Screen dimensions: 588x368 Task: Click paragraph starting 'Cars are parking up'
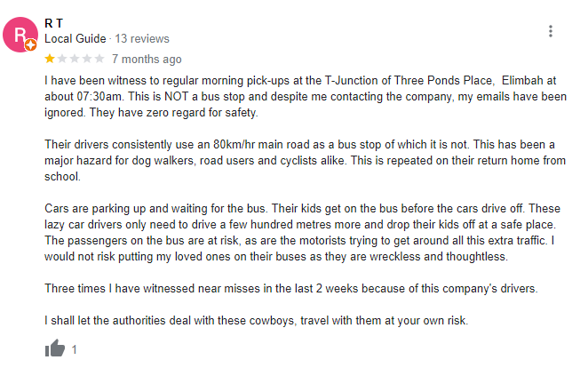[x=302, y=232]
